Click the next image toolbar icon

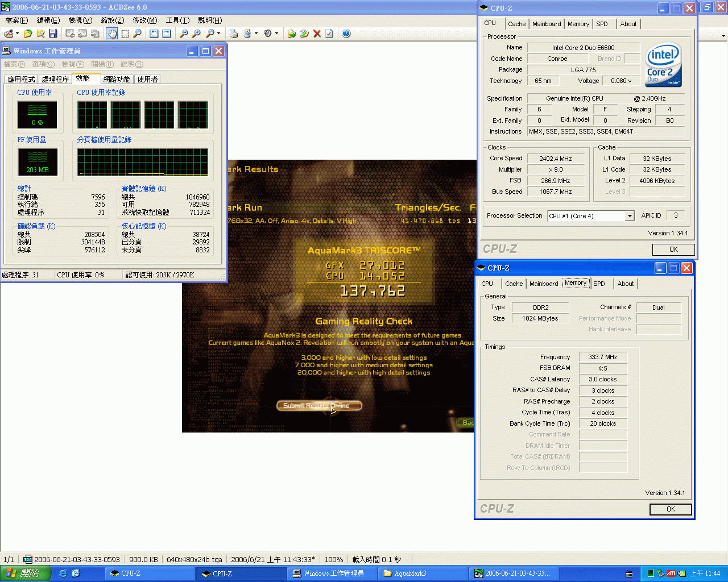(82, 34)
